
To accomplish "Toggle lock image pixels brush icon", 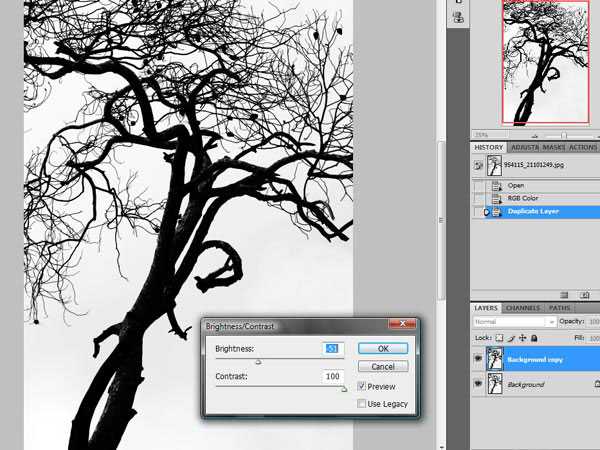I will tap(511, 338).
